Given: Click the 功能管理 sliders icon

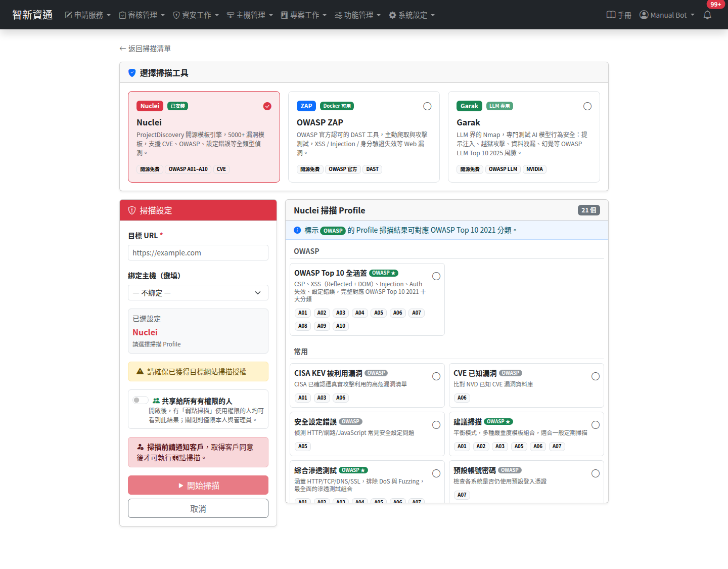Looking at the screenshot, I should [338, 15].
